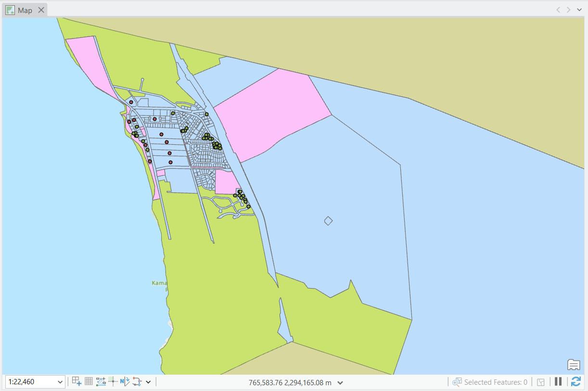The image size is (588, 391).
Task: Open the cached maps drawer icon
Action: pos(574,365)
